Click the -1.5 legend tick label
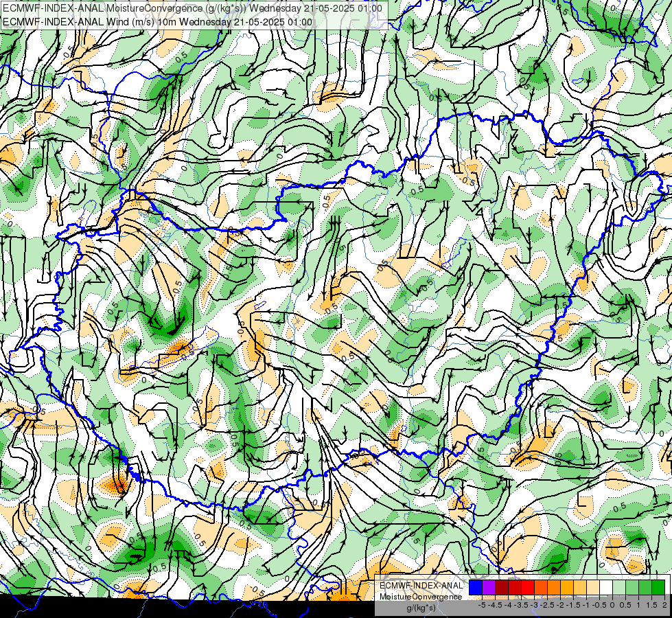 (x=573, y=605)
